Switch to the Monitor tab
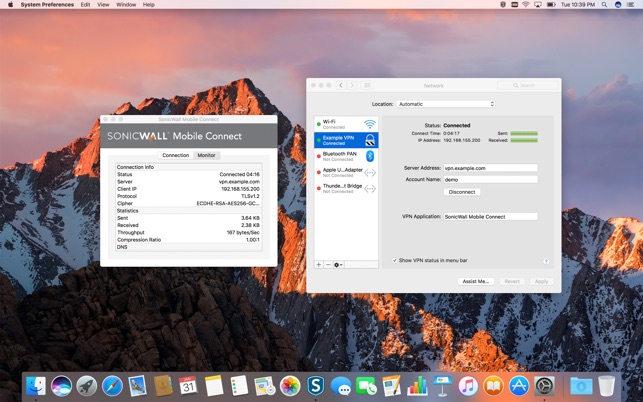 [206, 155]
